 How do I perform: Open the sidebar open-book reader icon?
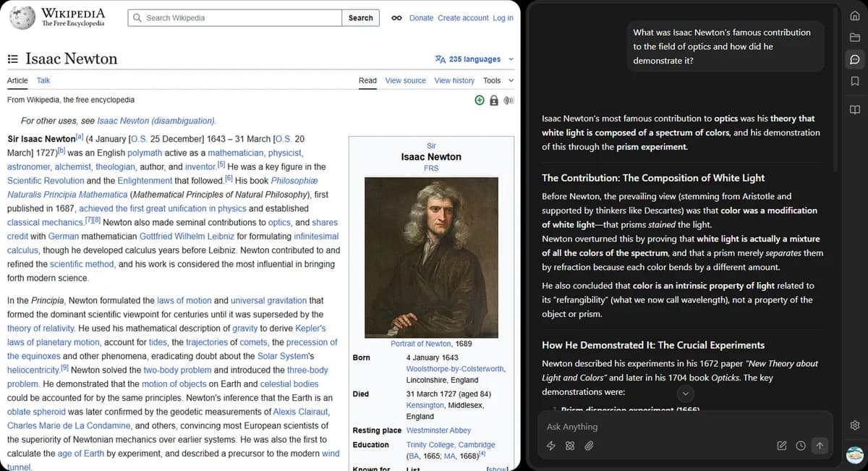(854, 110)
